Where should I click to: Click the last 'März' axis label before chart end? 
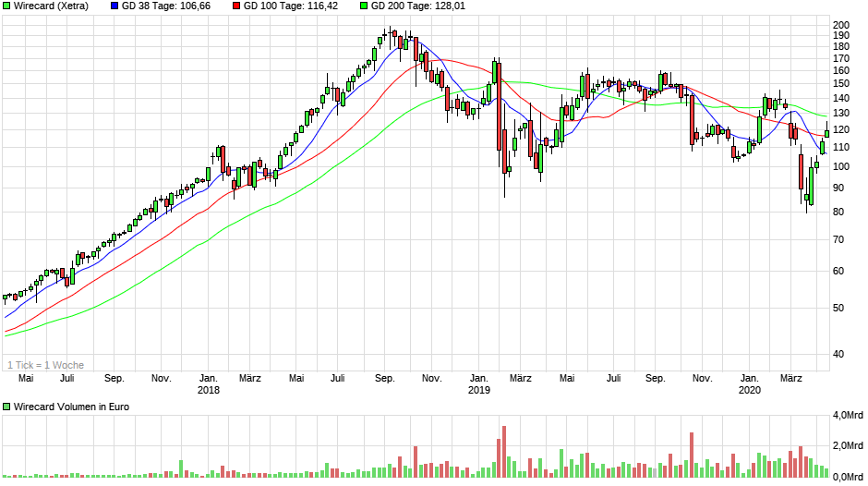click(791, 379)
